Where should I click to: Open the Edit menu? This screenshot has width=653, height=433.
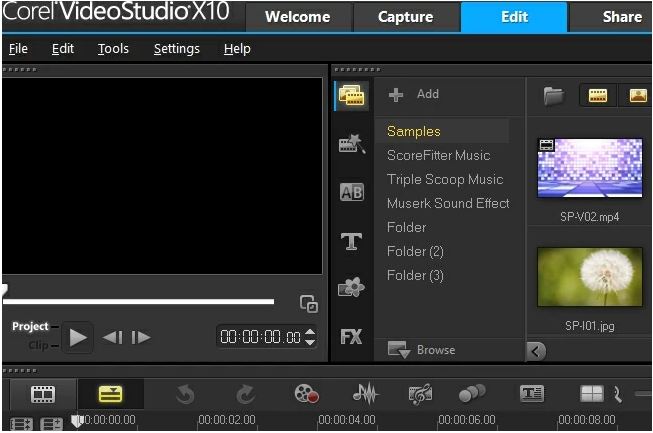click(x=63, y=49)
